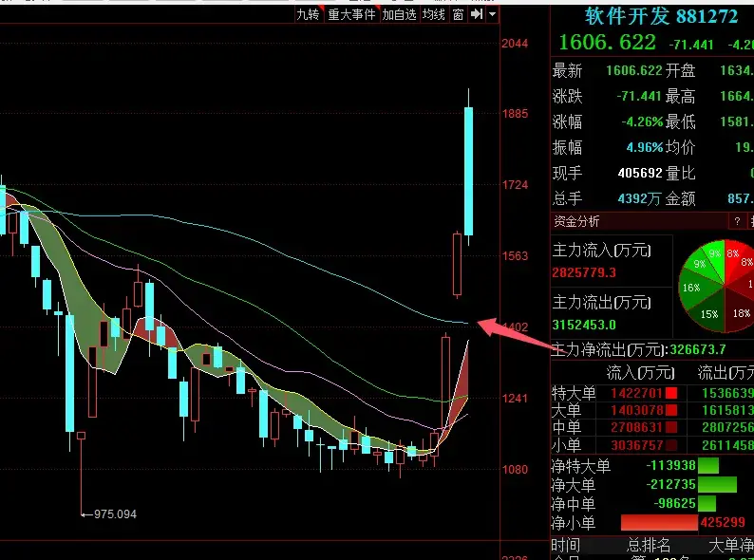This screenshot has width=754, height=560.
Task: Click the 净小单 red net flow bar
Action: pyautogui.click(x=659, y=522)
